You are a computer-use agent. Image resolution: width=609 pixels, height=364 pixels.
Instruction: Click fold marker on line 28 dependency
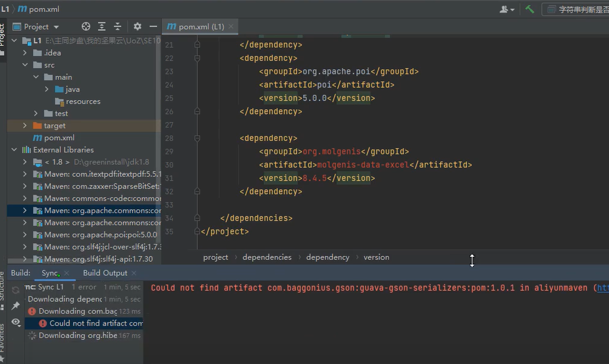(x=197, y=138)
